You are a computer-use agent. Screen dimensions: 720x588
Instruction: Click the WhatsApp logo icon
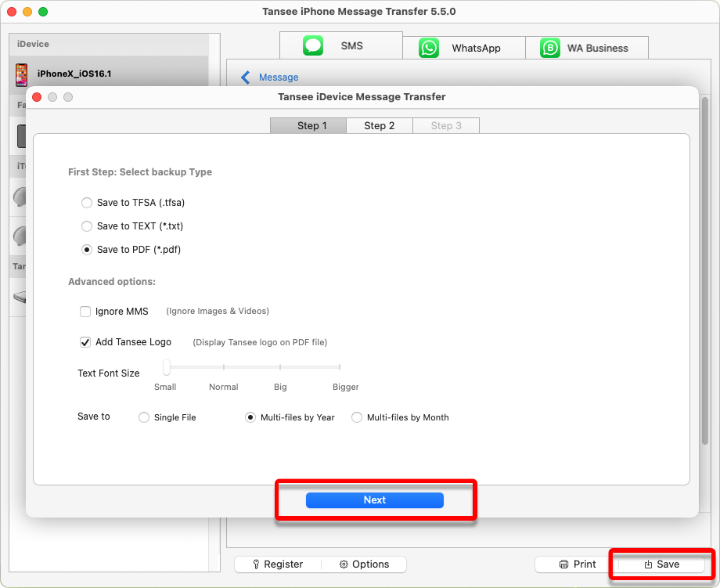click(x=429, y=49)
